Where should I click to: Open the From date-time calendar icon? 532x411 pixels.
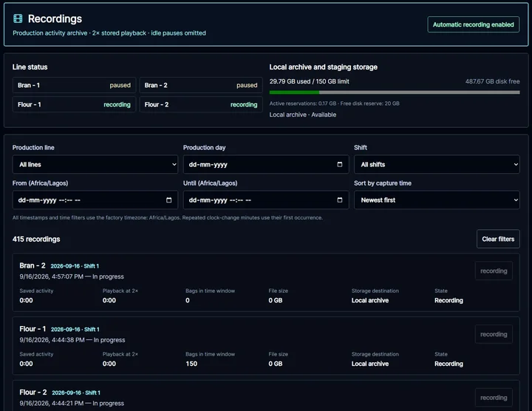coord(168,200)
